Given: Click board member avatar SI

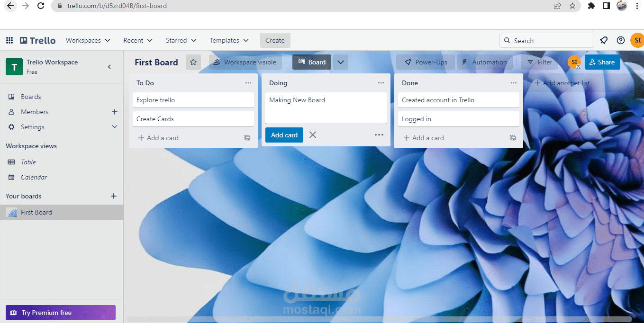Looking at the screenshot, I should 574,62.
